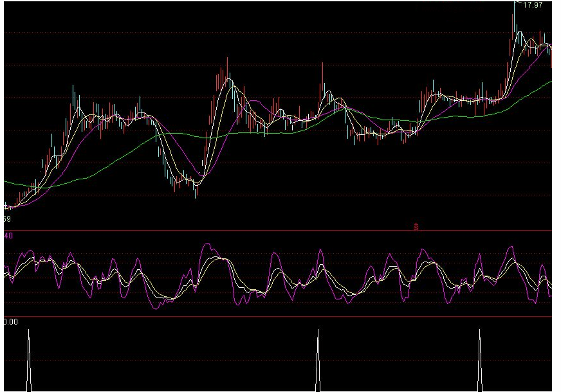Click the 0.00 label in the bottom panel

click(x=10, y=322)
